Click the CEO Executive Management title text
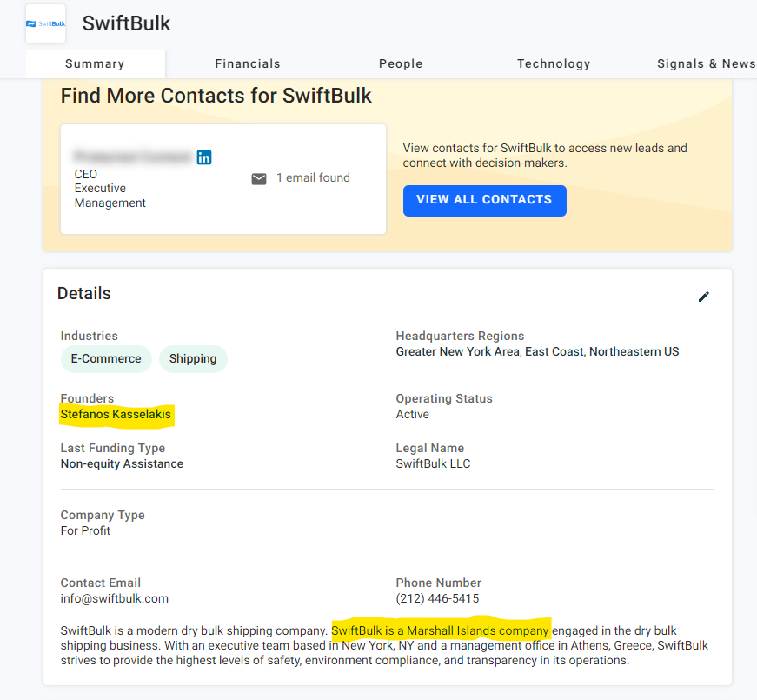757x700 pixels. (110, 189)
